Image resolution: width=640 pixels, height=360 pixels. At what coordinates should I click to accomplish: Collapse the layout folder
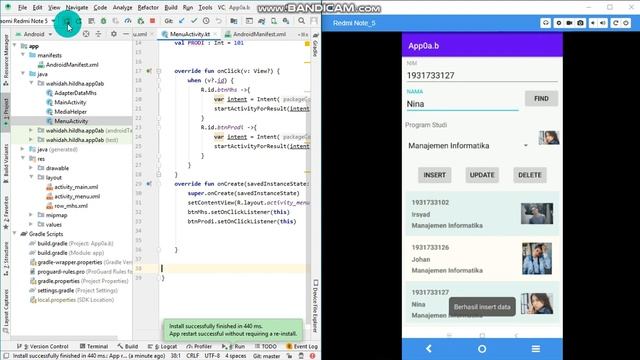(x=31, y=177)
